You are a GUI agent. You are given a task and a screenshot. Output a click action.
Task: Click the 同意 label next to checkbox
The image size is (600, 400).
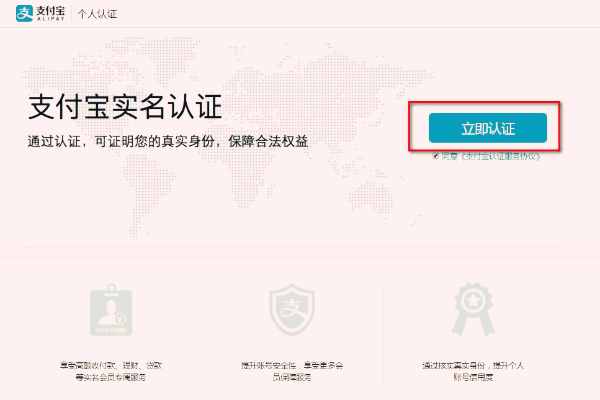pos(447,157)
